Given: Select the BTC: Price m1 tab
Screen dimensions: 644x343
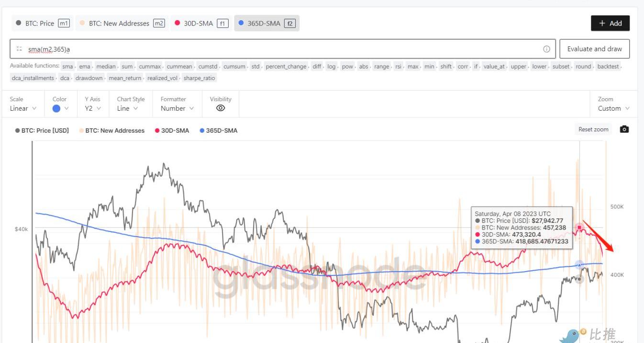Looking at the screenshot, I should point(43,23).
